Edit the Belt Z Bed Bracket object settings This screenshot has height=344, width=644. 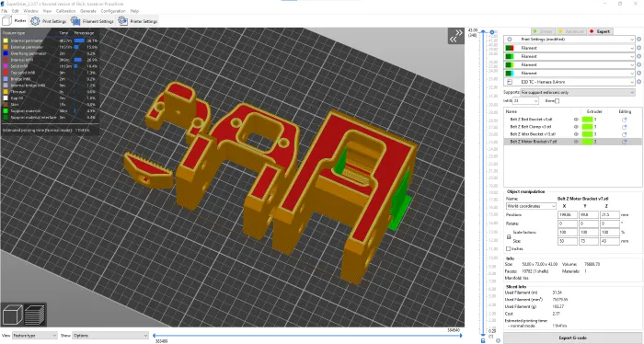pos(625,120)
